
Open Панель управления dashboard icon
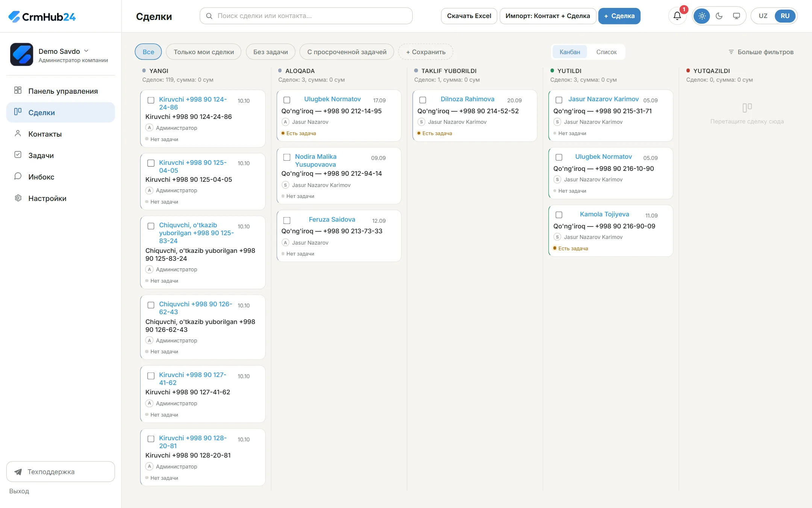pyautogui.click(x=18, y=90)
